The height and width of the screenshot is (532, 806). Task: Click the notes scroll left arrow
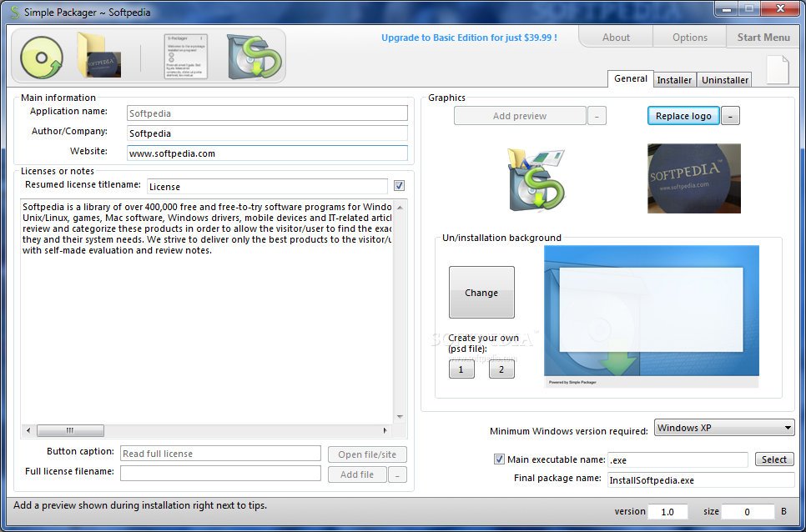[28, 430]
